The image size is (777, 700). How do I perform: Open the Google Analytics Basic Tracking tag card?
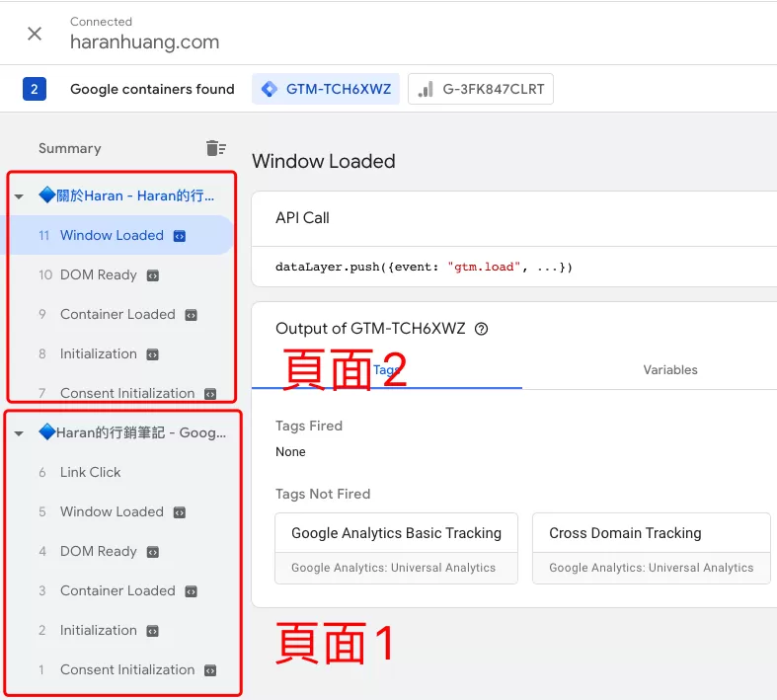397,548
